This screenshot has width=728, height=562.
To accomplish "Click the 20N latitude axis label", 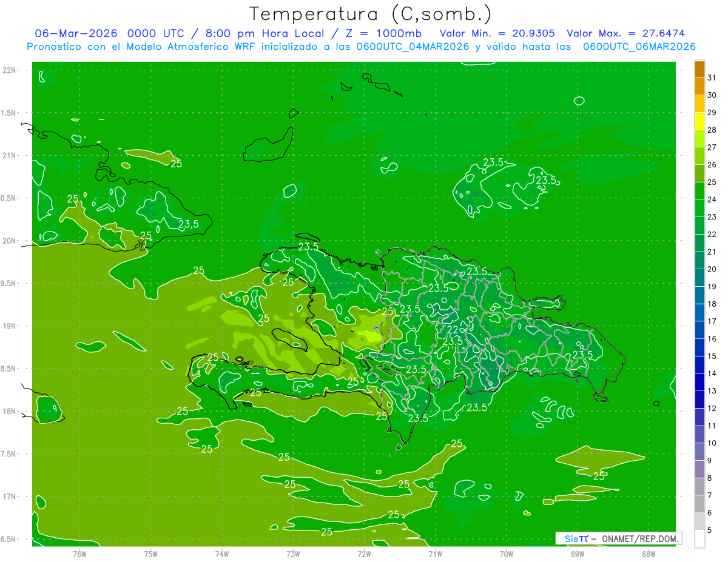I will coord(10,241).
